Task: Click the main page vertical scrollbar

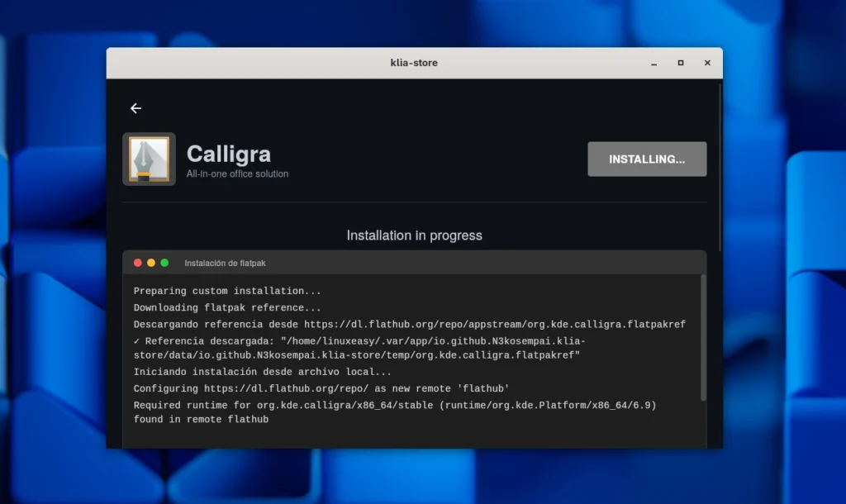Action: pos(720,165)
